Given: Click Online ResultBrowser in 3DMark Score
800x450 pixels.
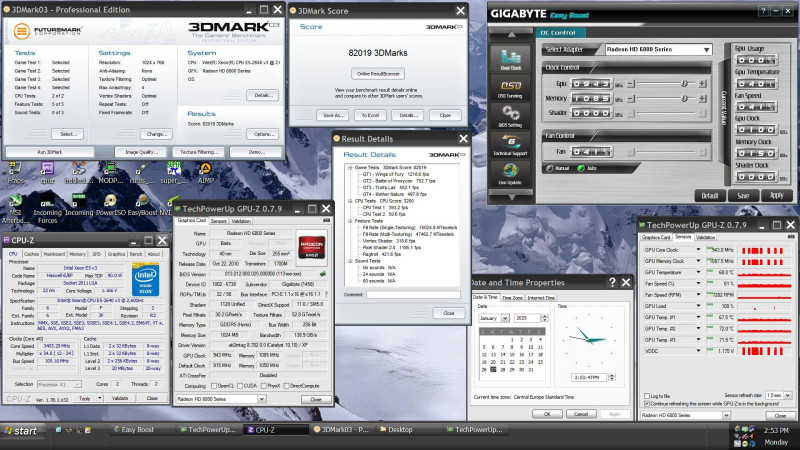Looking at the screenshot, I should (x=378, y=74).
